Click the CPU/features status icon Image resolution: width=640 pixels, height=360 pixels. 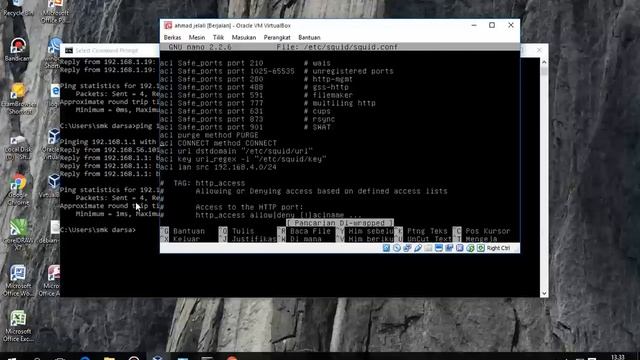[460, 248]
